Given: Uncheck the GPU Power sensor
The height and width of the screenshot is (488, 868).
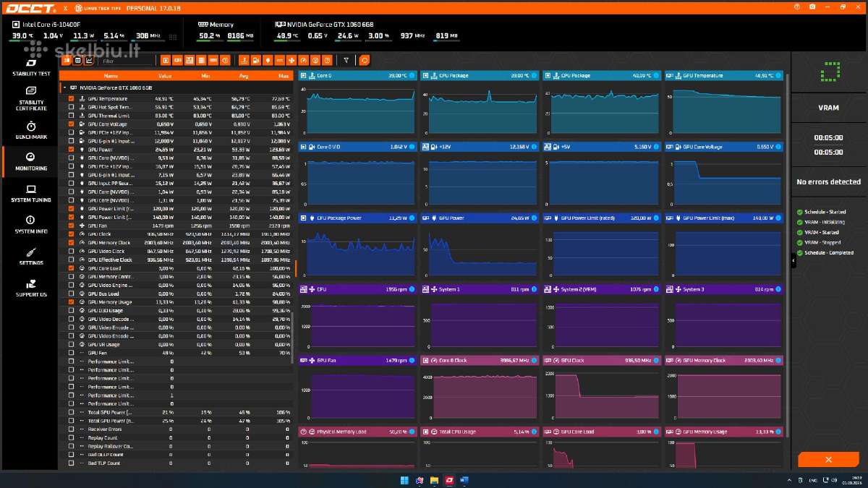Looking at the screenshot, I should [x=71, y=149].
